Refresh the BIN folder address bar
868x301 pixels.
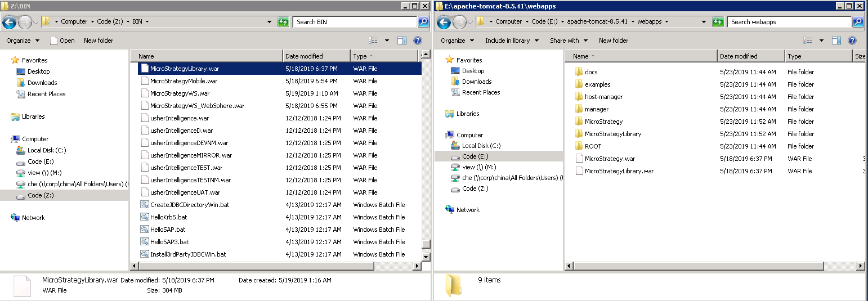(284, 22)
